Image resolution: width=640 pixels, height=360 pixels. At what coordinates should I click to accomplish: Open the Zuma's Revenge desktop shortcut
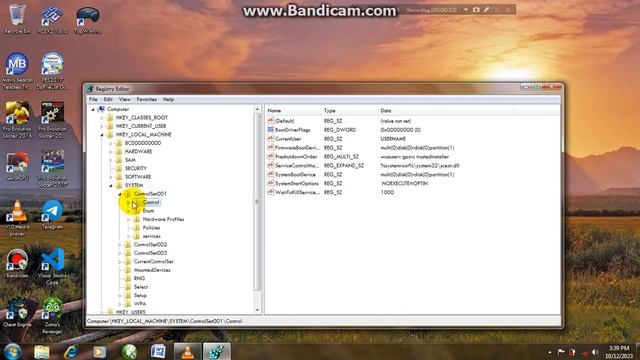pos(52,315)
